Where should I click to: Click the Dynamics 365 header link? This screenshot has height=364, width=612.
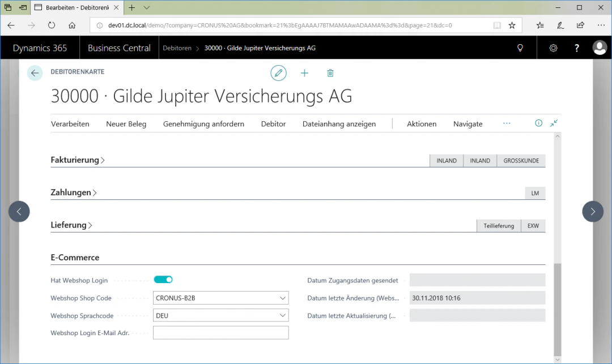tap(40, 48)
